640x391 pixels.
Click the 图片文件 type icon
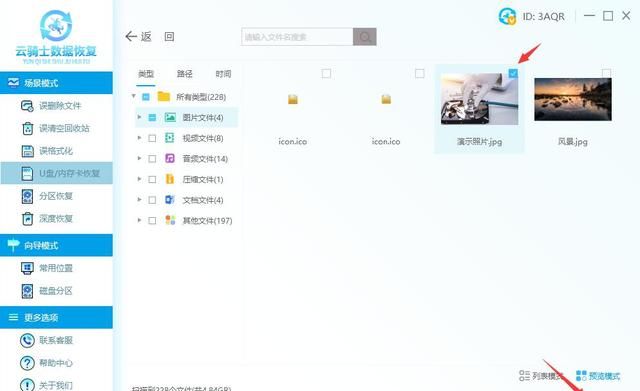pyautogui.click(x=170, y=118)
